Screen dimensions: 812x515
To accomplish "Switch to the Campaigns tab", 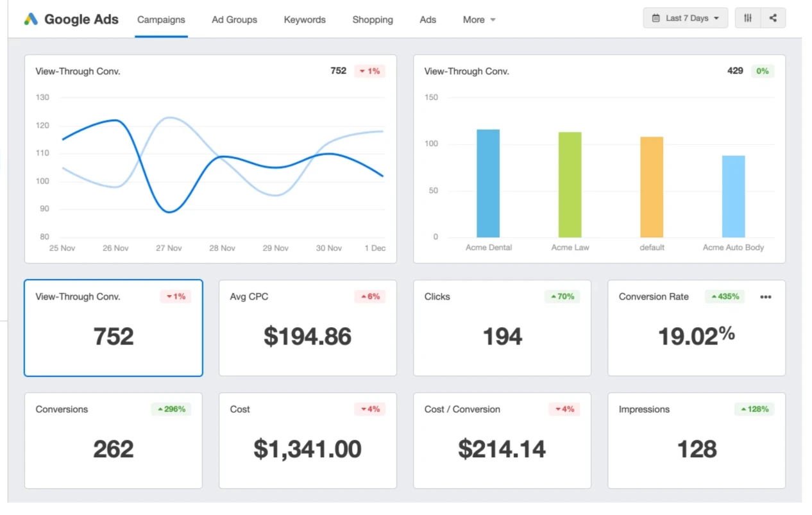I will coord(161,20).
